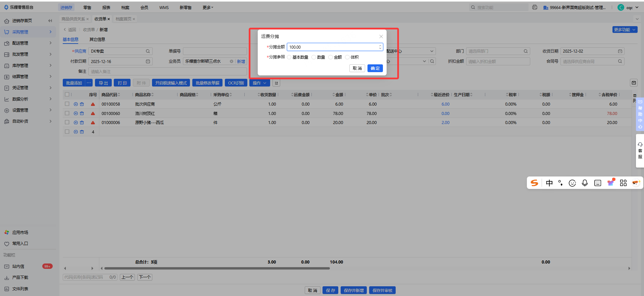This screenshot has height=296, width=644.
Task: Click the microphone icon on the IME toolbar
Action: point(585,183)
